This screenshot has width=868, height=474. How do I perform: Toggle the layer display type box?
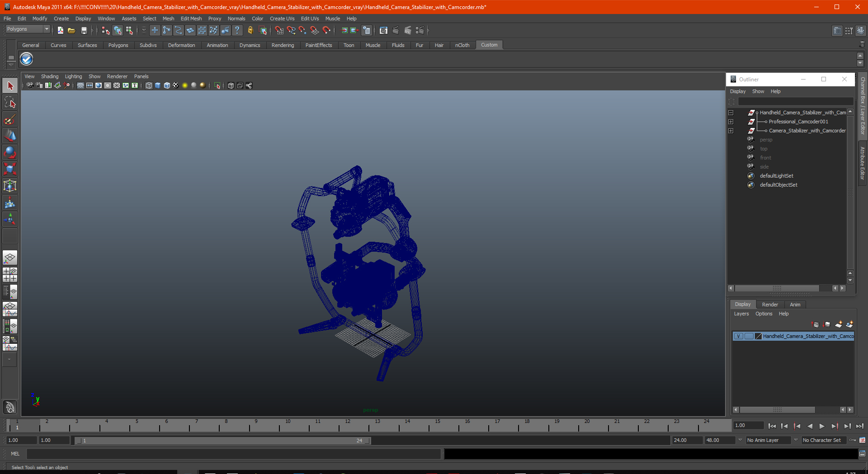coord(749,336)
